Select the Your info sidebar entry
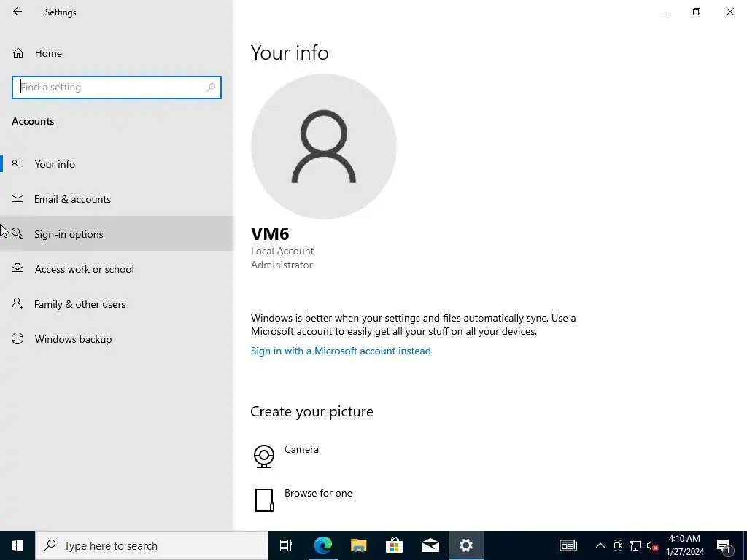Viewport: 747px width, 560px height. pos(117,164)
